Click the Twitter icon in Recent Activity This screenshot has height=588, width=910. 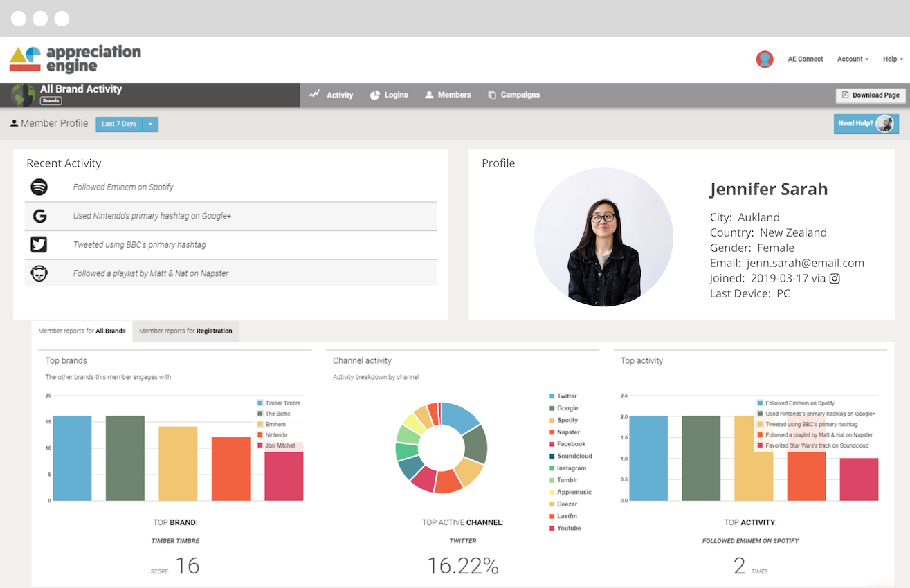[x=39, y=244]
